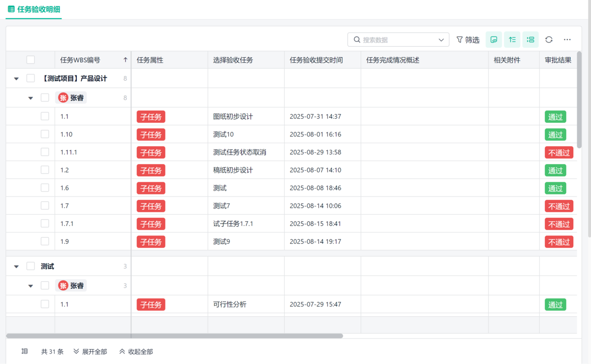Select the checkbox for 【测试项目】产品设计 group
This screenshot has width=591, height=364.
(31, 78)
